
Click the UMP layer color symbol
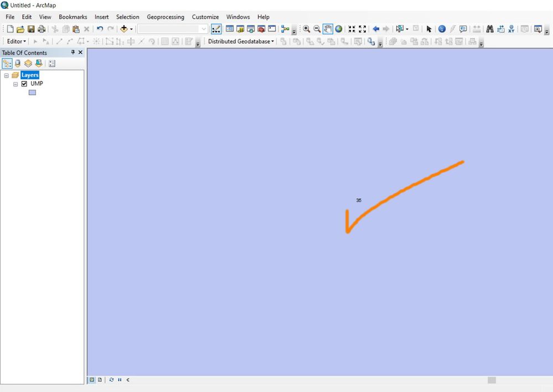click(x=32, y=92)
